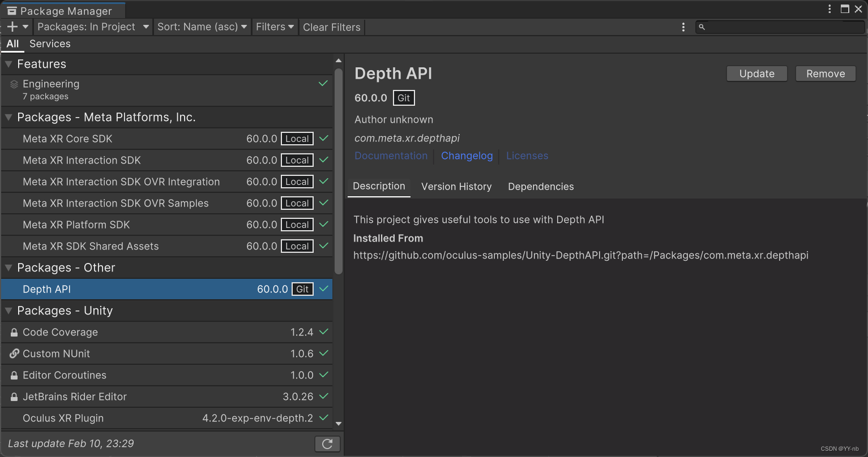
Task: Click the lock icon beside JetBrains Rider Editor
Action: pos(14,397)
